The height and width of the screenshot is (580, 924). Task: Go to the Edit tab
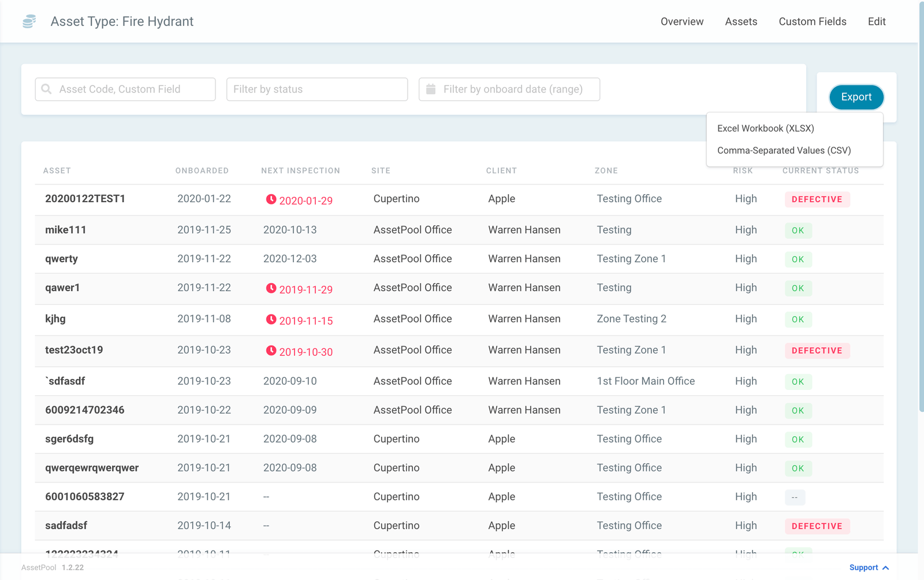click(x=877, y=21)
